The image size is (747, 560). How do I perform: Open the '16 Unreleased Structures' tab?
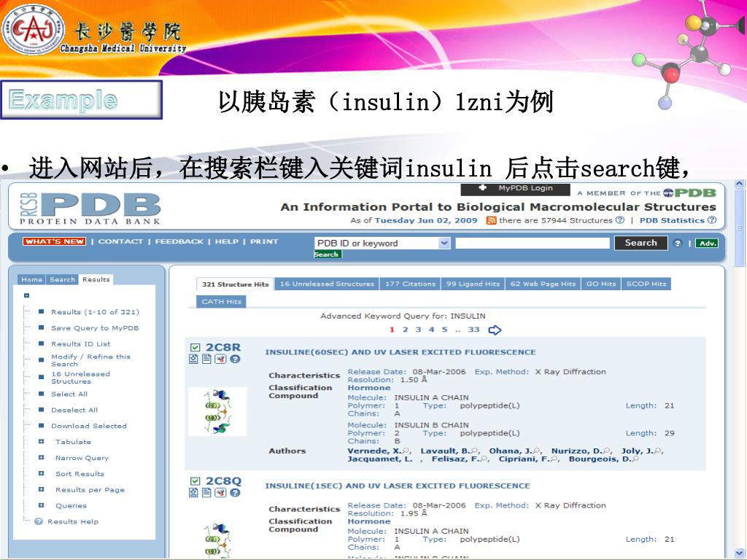327,284
